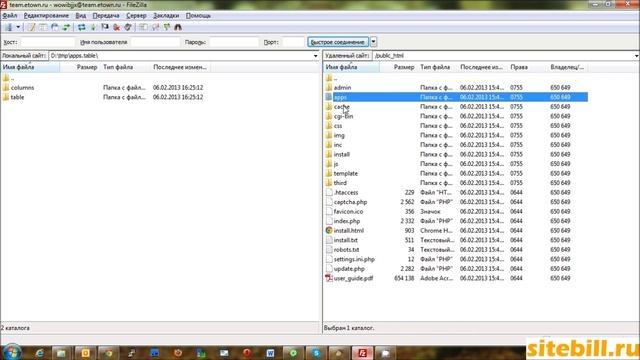The height and width of the screenshot is (360, 640).
Task: Open Internet Explorer from the taskbar
Action: coord(40,353)
